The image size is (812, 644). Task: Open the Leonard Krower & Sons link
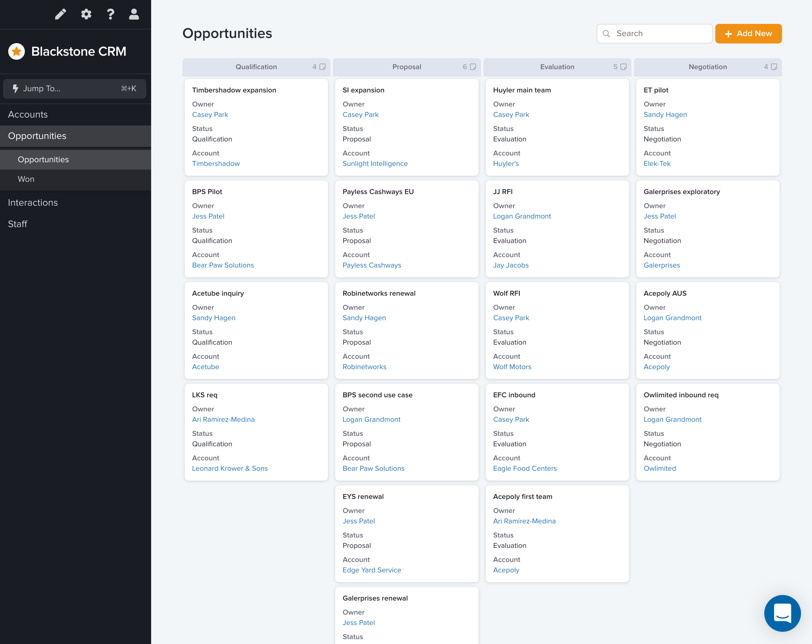(230, 468)
